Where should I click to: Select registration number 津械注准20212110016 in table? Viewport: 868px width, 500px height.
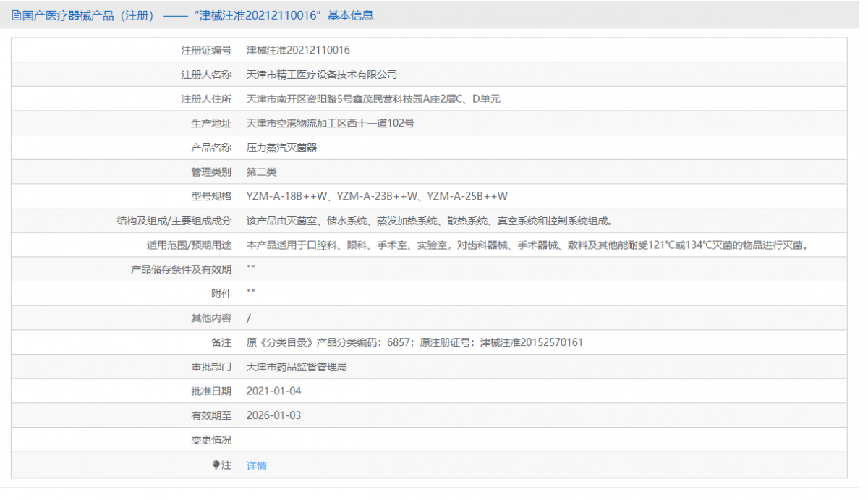pos(298,50)
